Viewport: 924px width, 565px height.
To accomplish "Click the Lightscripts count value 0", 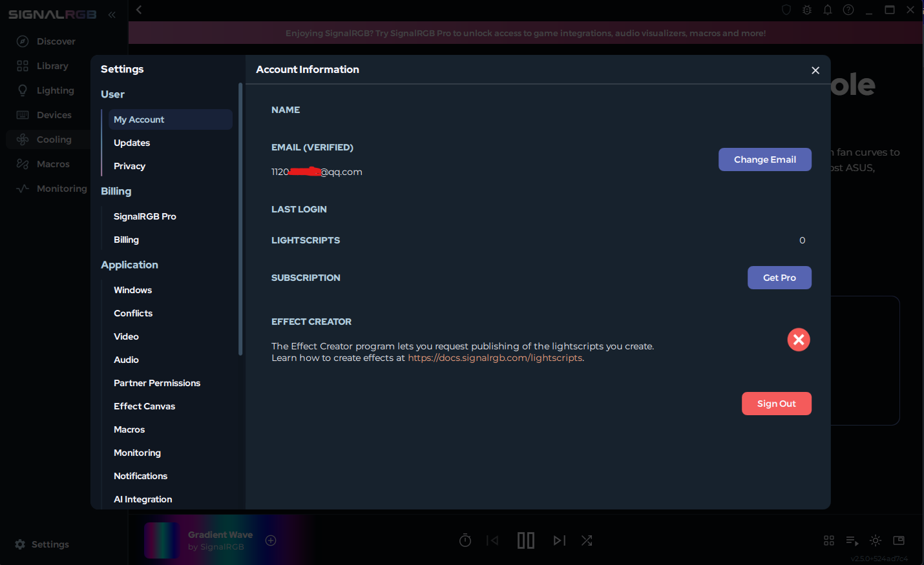I will point(803,240).
